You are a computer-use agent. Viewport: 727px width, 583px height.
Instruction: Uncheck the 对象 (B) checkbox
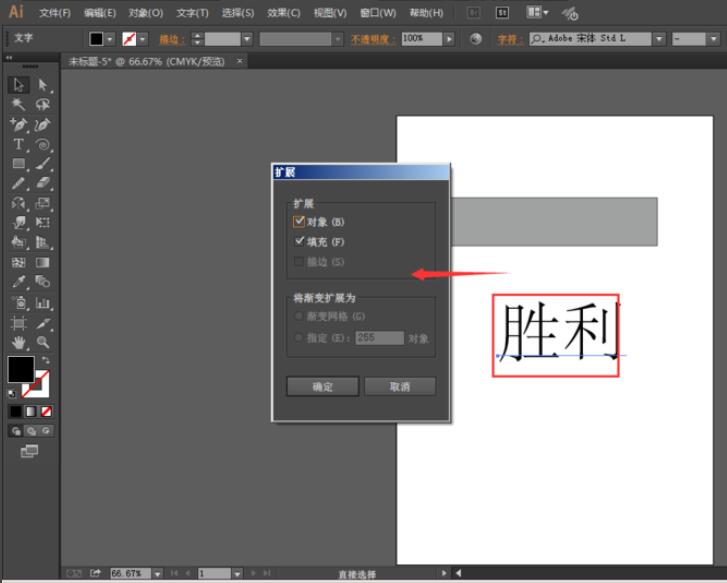(299, 222)
